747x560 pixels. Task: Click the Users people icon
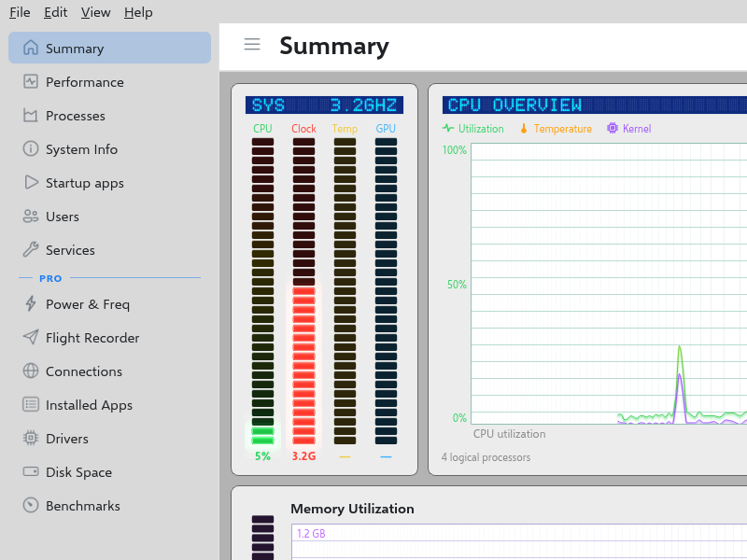[31, 217]
